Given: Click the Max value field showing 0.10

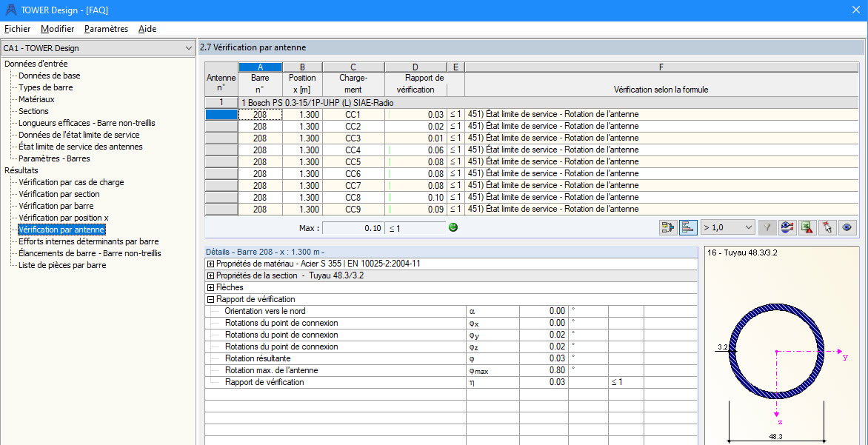Looking at the screenshot, I should click(x=353, y=227).
